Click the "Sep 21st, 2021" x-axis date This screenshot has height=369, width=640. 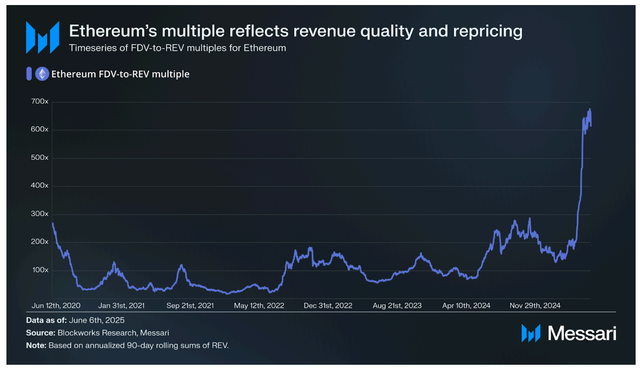click(190, 305)
